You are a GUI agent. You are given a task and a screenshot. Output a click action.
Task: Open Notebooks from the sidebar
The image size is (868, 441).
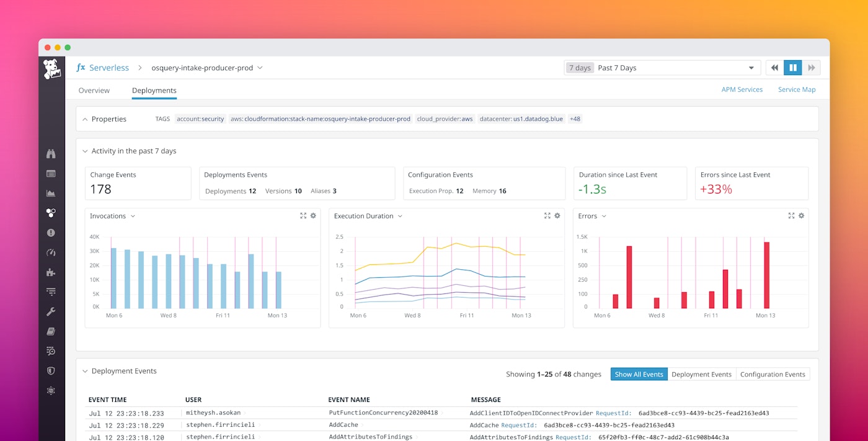point(51,331)
